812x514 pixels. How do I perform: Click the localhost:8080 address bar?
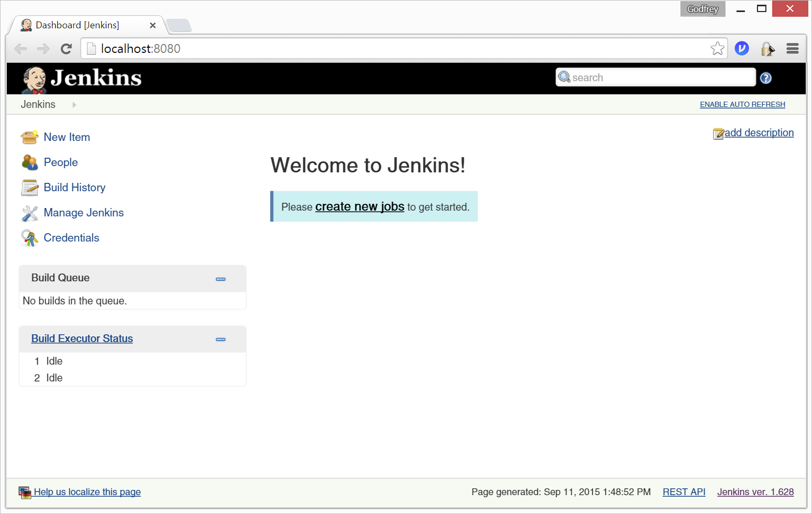[x=404, y=49]
